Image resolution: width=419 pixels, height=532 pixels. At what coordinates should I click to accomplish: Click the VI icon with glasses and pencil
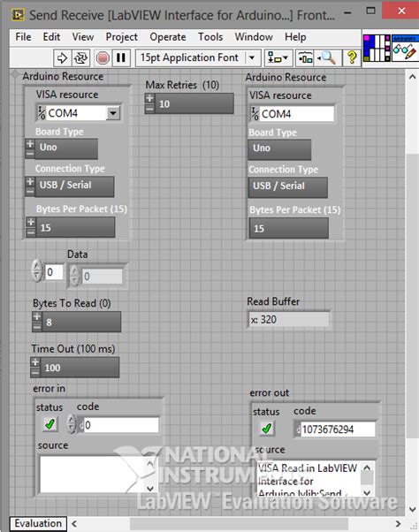pos(405,49)
